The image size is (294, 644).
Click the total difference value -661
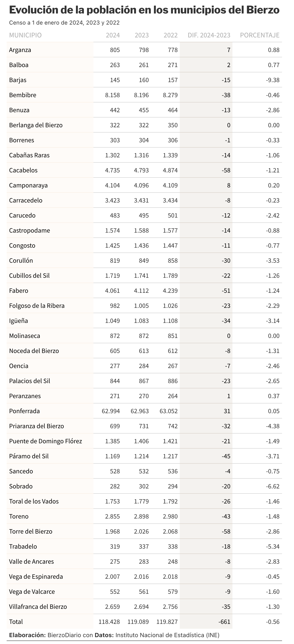coord(224,622)
